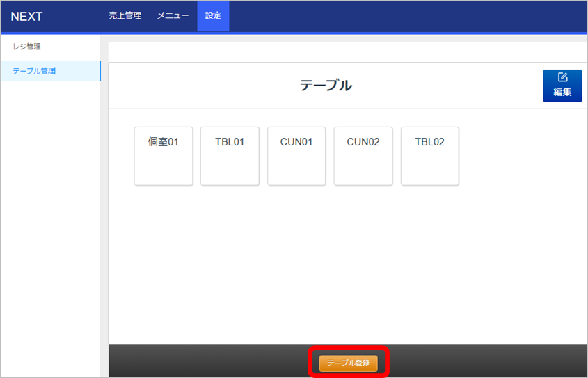588x378 pixels.
Task: Click the pencil edit icon
Action: [x=562, y=77]
